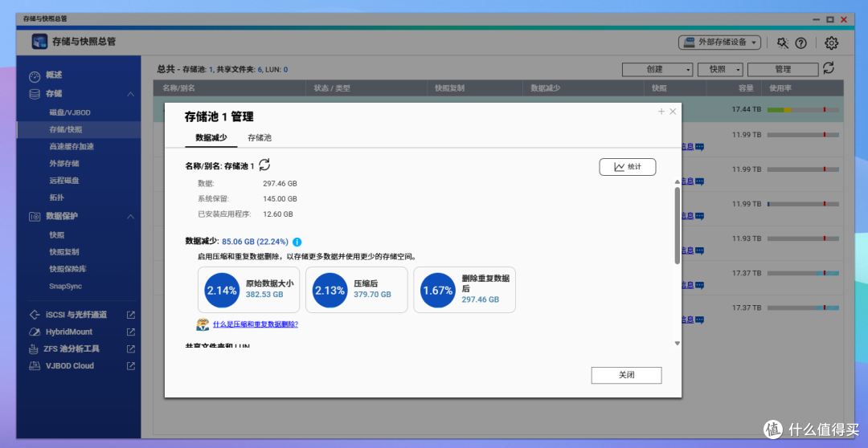Image resolution: width=868 pixels, height=448 pixels.
Task: Click the 297.46 GB 数据 value
Action: coord(280,184)
